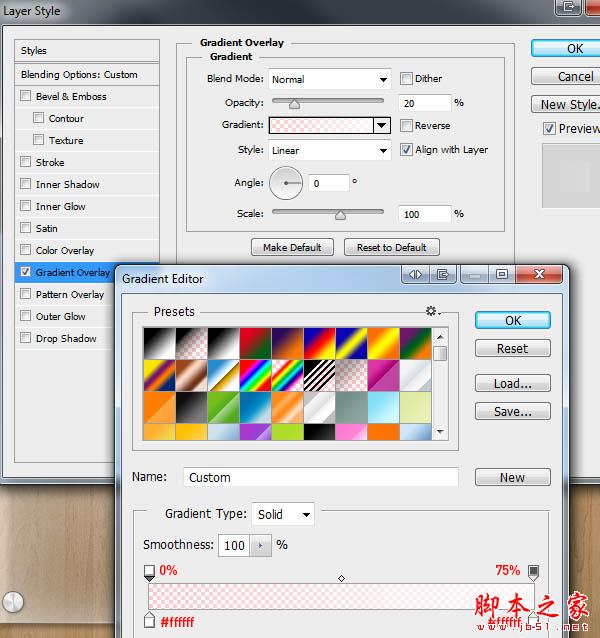Choose the magenta gradient preset
The width and height of the screenshot is (600, 638).
click(383, 375)
